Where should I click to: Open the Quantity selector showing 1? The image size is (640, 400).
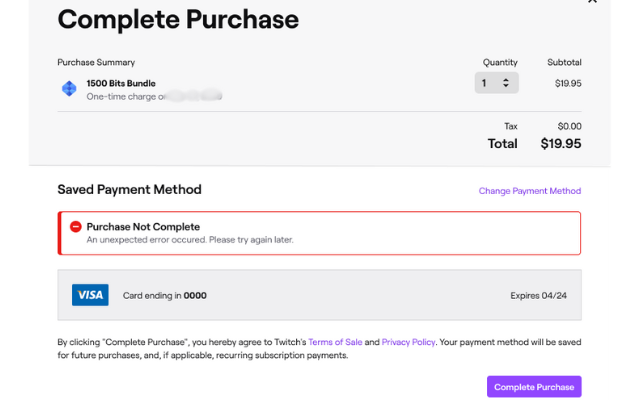click(496, 83)
